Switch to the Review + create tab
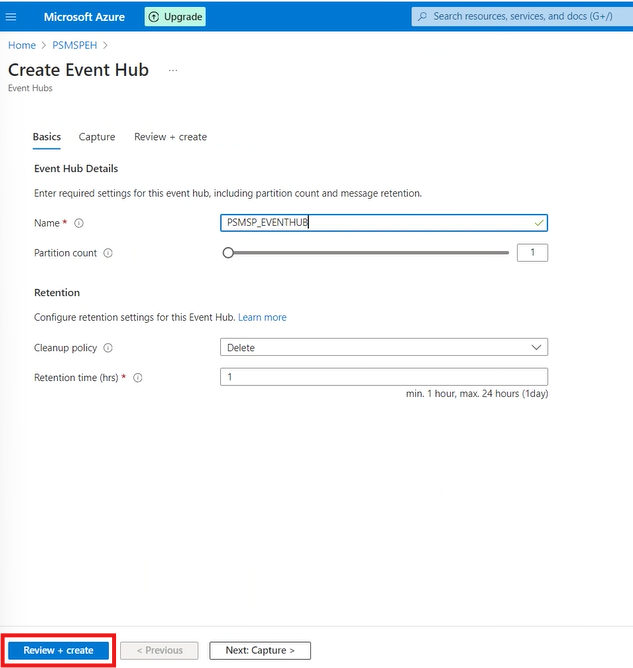 pyautogui.click(x=170, y=137)
